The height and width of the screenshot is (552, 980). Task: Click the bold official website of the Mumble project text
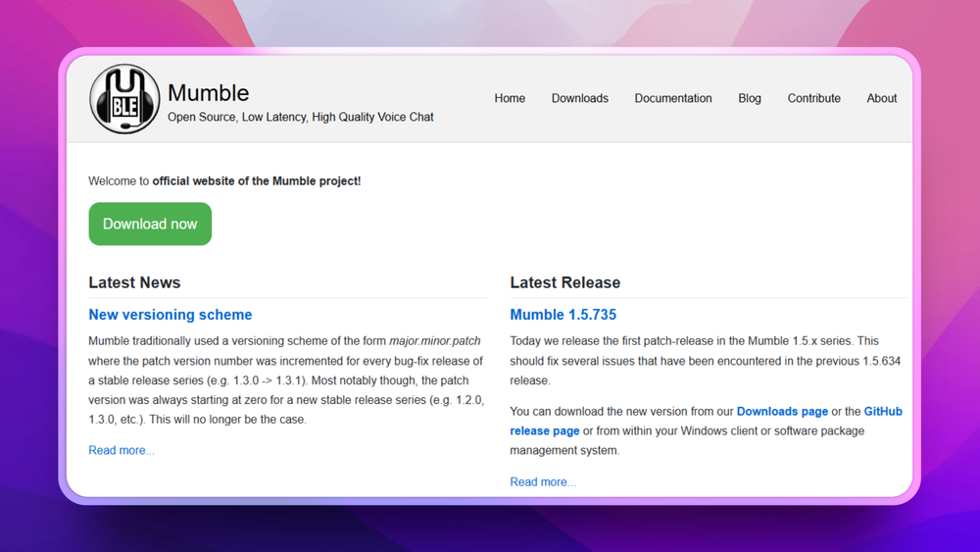[x=256, y=181]
